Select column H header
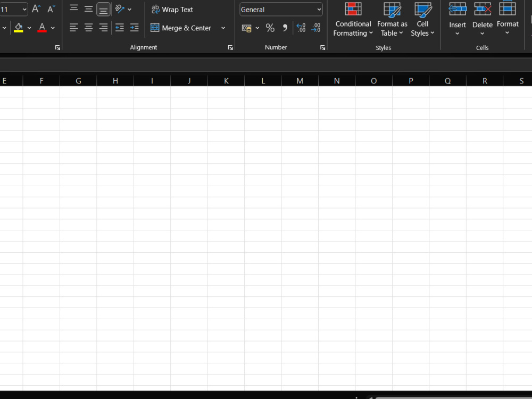532x399 pixels. (x=115, y=81)
